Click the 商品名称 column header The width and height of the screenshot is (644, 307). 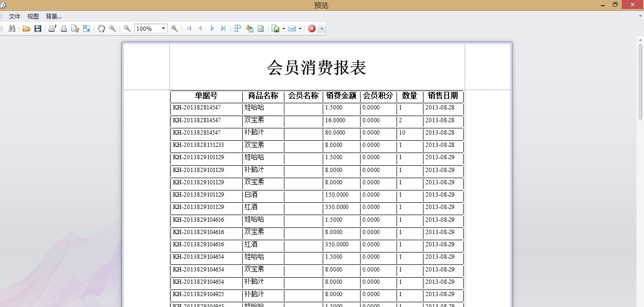click(264, 96)
